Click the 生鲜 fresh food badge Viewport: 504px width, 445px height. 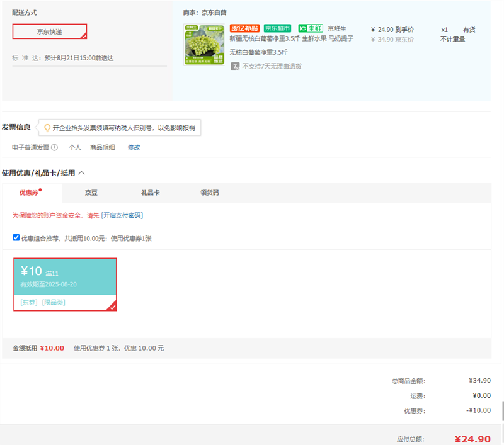click(311, 28)
